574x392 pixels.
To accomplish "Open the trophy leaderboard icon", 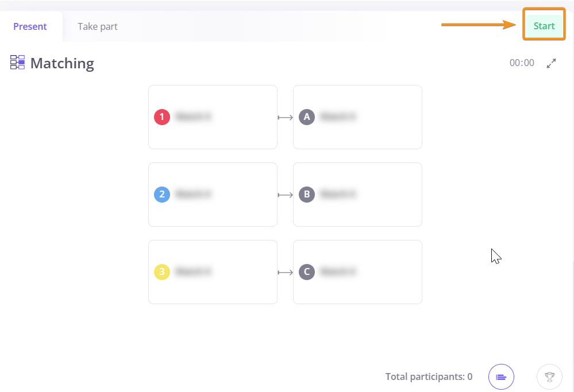I will (549, 377).
